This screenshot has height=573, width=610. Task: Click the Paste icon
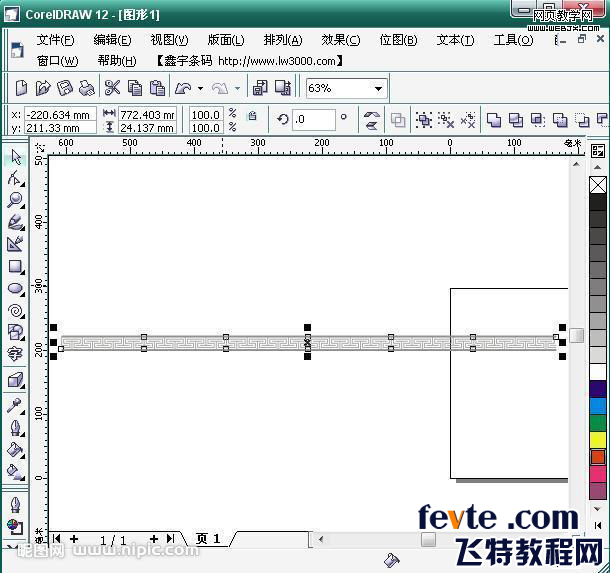pos(158,88)
